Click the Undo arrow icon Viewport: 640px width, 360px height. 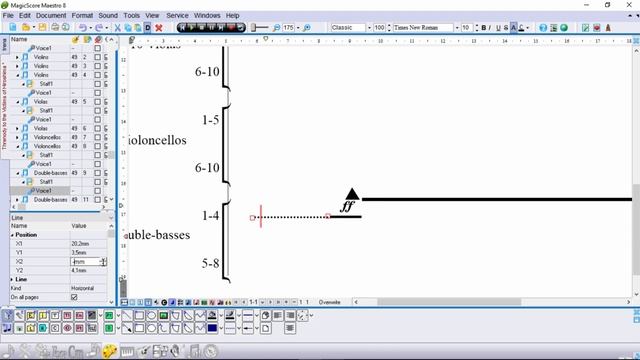(x=83, y=27)
